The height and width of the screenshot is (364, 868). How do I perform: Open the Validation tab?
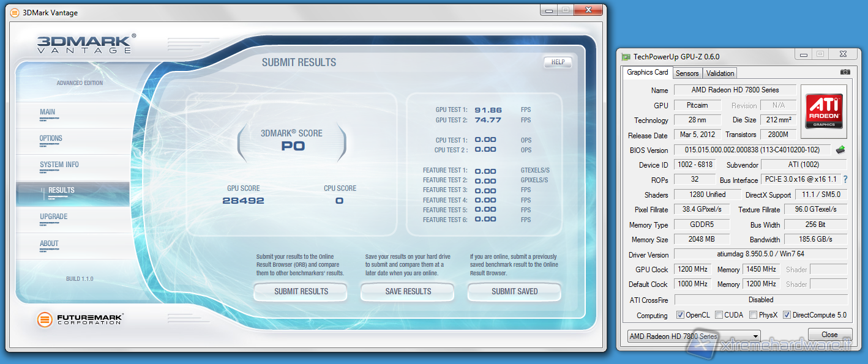720,73
